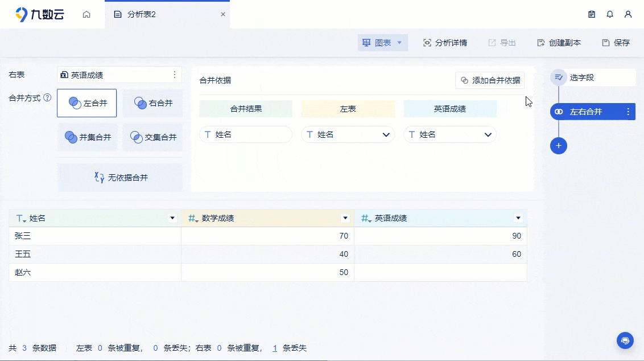This screenshot has width=644, height=361.
Task: Open the 图表 dropdown button
Action: 382,43
